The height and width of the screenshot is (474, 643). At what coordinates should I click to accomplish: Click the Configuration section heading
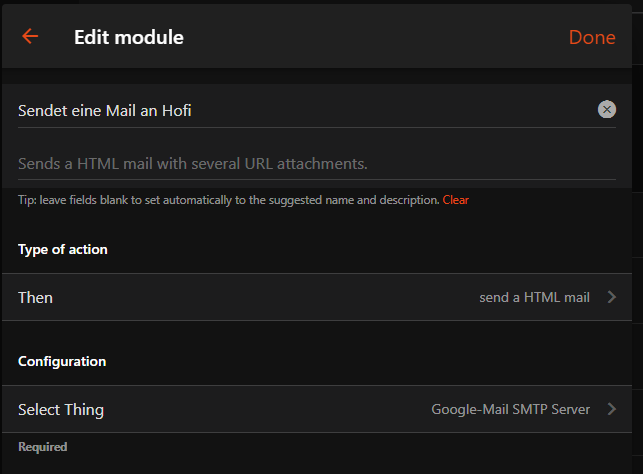pyautogui.click(x=62, y=361)
